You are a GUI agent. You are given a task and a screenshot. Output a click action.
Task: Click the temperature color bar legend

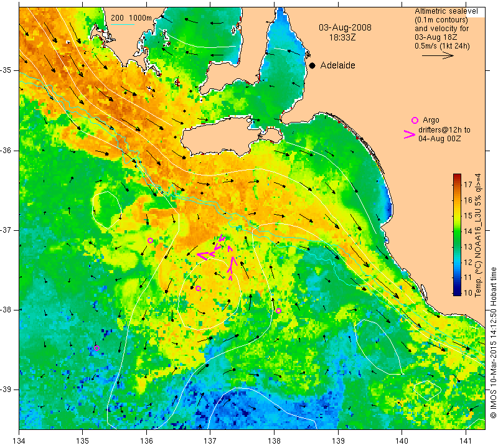tap(457, 235)
